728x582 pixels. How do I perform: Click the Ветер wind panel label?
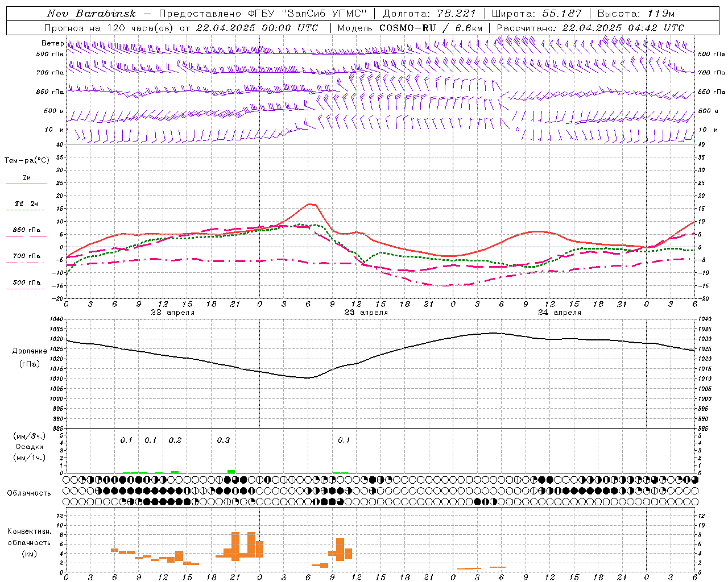[x=52, y=43]
